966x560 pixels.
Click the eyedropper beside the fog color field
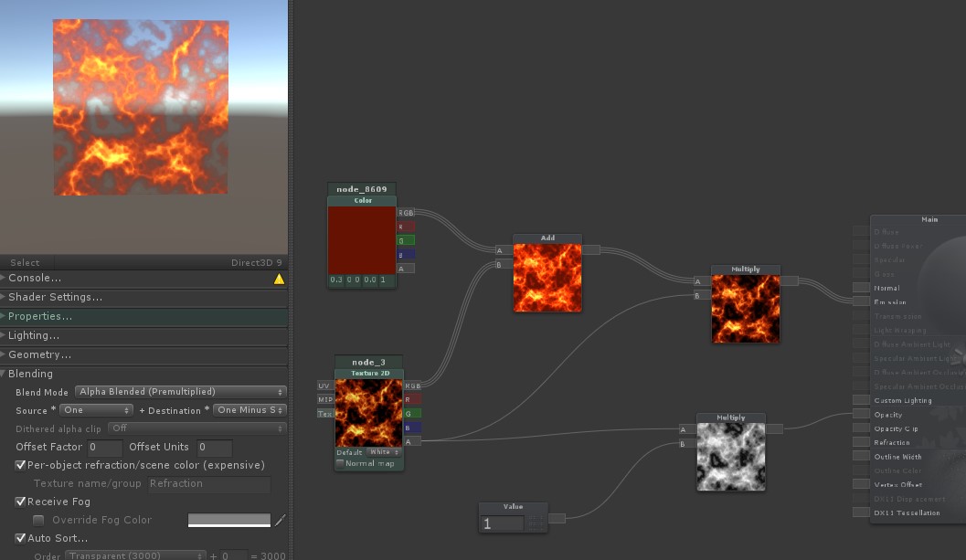point(281,520)
